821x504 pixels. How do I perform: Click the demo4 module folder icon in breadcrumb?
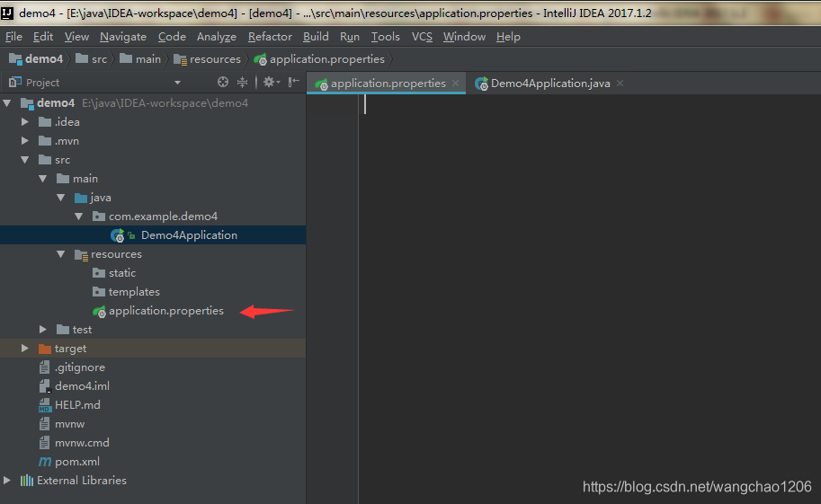tap(15, 59)
